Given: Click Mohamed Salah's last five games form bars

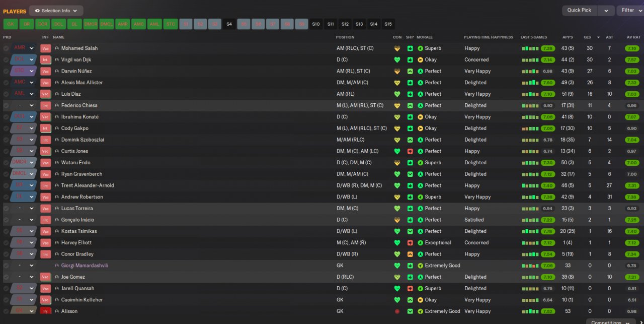Looking at the screenshot, I should click(530, 49).
